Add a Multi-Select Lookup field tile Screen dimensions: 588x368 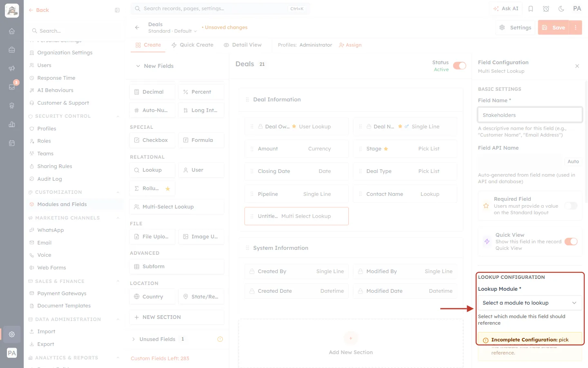pos(177,207)
